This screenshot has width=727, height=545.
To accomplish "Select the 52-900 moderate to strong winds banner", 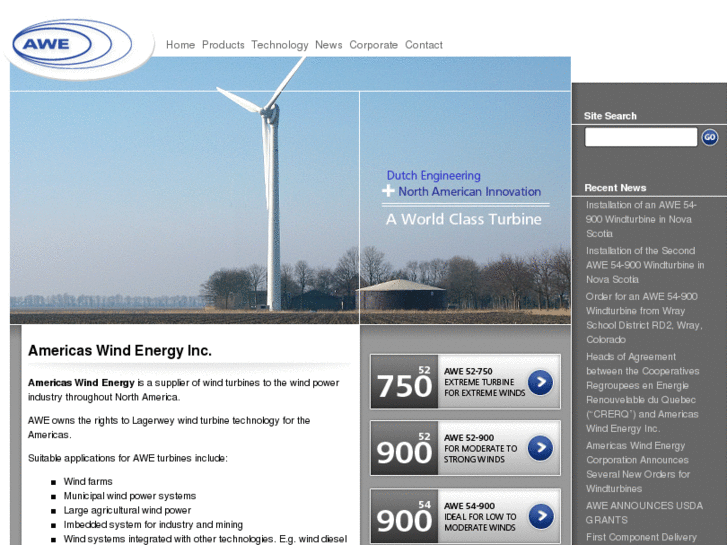I will click(465, 448).
